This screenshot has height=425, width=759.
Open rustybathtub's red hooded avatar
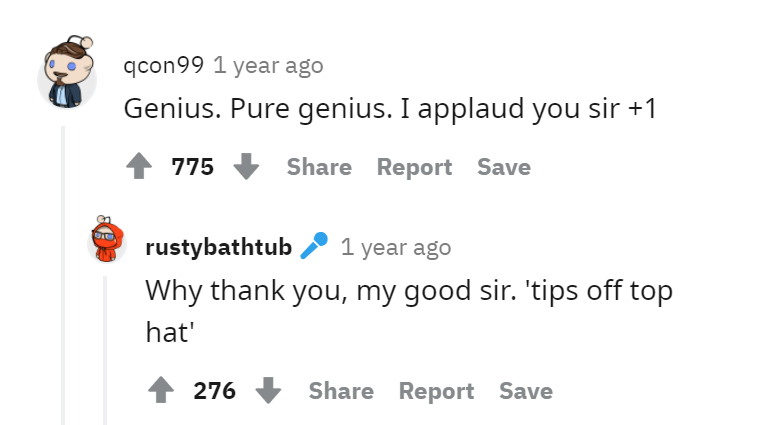107,239
